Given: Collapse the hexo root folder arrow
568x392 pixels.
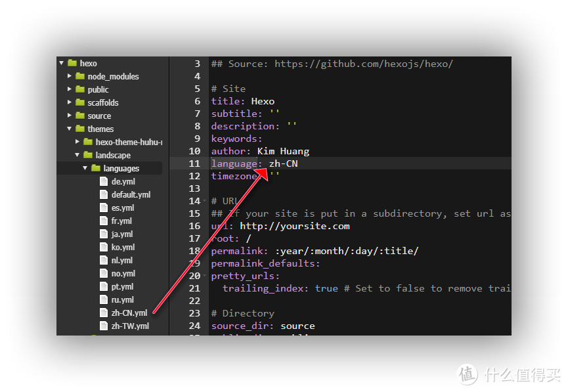Looking at the screenshot, I should [62, 63].
